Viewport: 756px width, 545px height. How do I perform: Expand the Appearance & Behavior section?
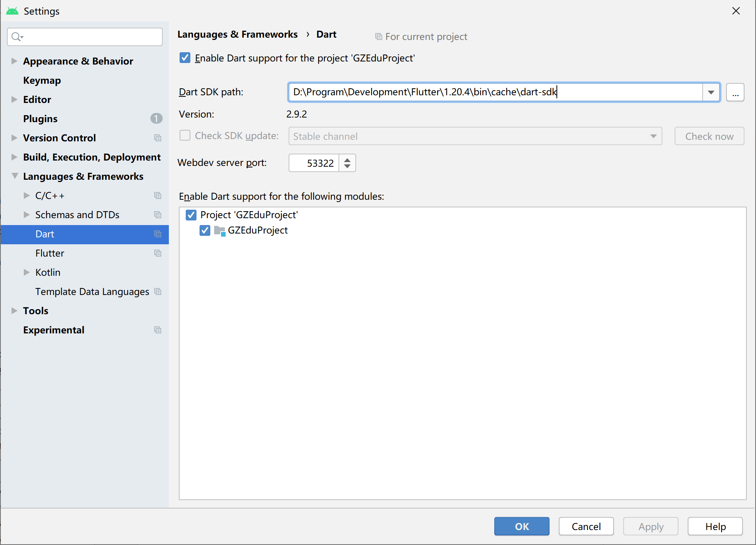coord(14,61)
